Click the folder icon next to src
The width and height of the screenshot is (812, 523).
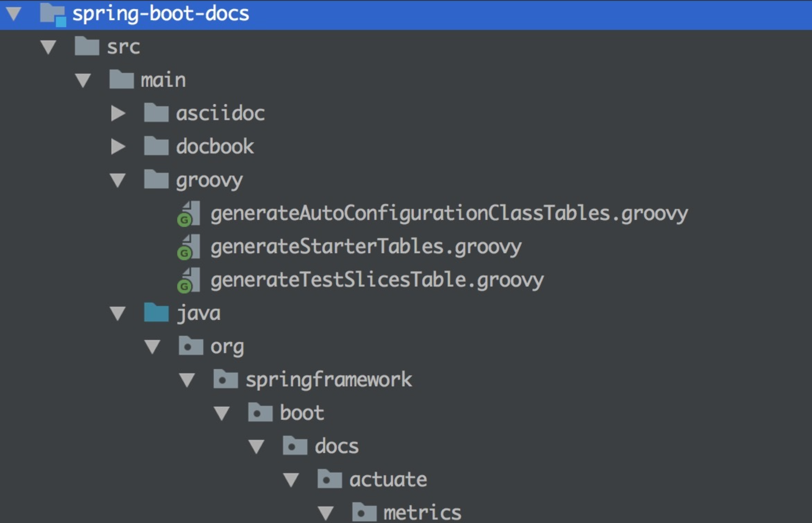pos(87,47)
